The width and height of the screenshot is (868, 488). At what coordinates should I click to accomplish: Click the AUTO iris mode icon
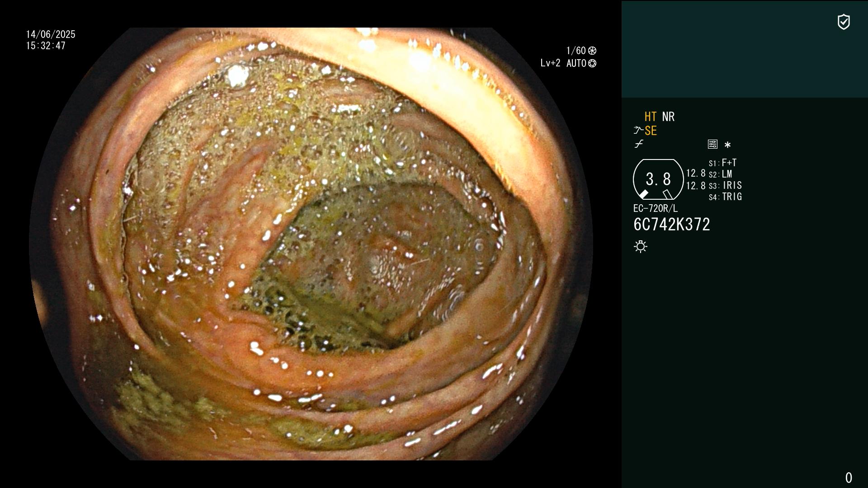point(592,63)
